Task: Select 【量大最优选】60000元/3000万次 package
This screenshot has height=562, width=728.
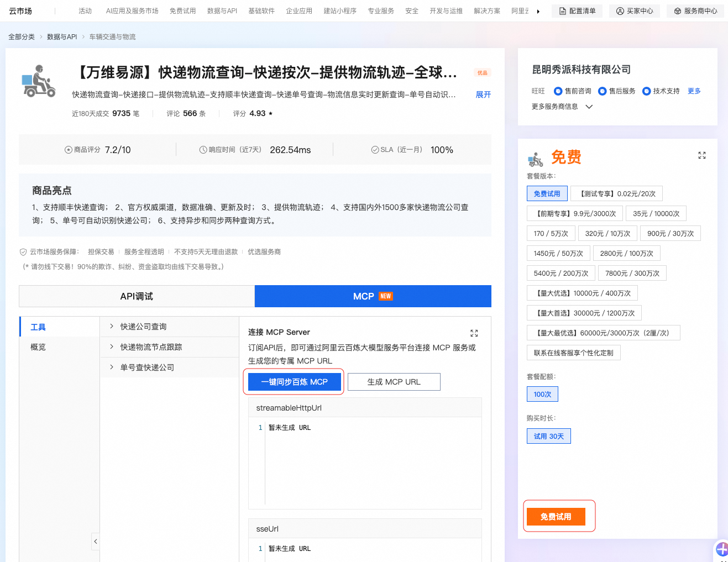Action: point(603,333)
